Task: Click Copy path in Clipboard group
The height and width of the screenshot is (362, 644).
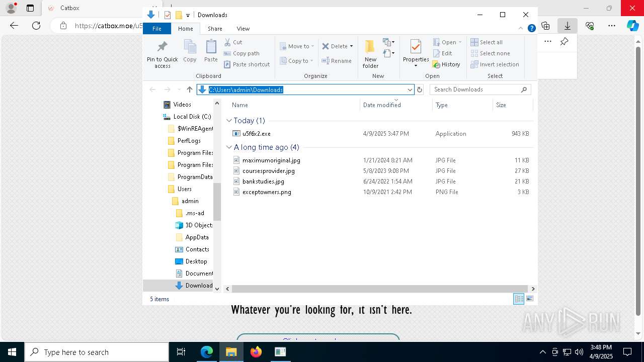Action: click(x=242, y=53)
